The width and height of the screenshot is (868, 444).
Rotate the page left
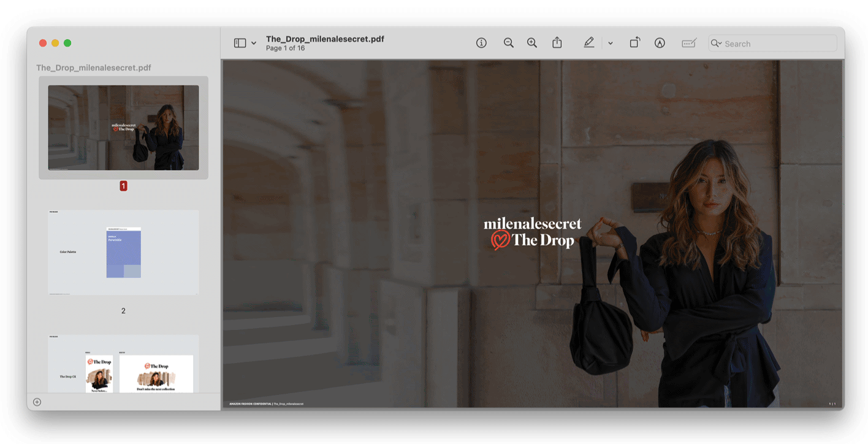(x=634, y=42)
